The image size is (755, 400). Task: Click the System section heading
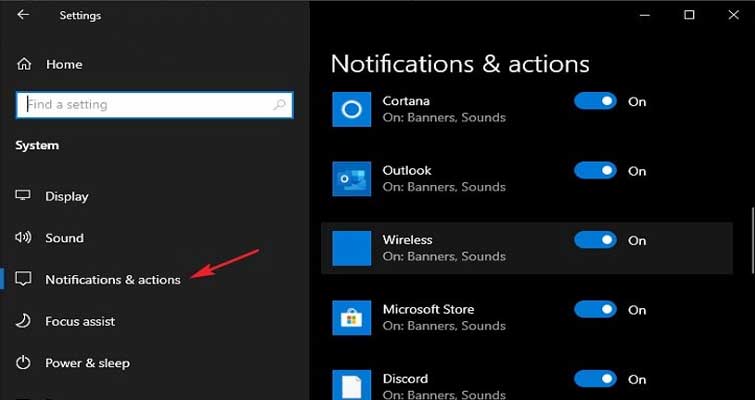(37, 145)
